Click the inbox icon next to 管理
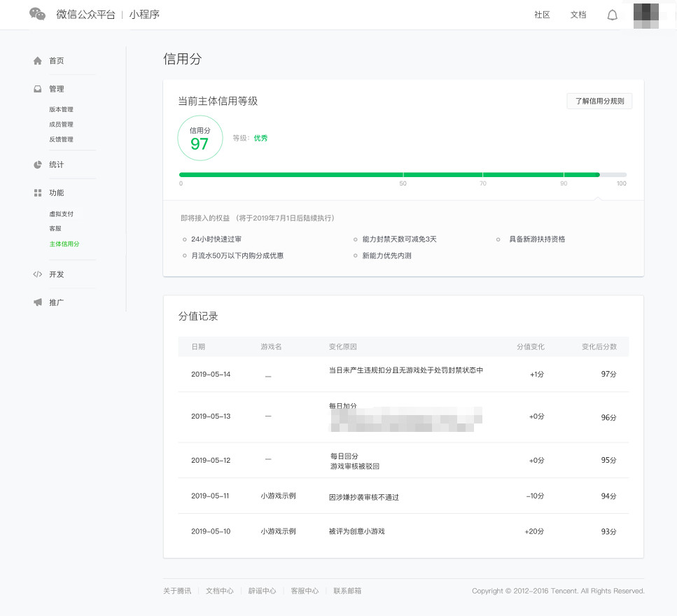This screenshot has width=677, height=616. (x=38, y=89)
